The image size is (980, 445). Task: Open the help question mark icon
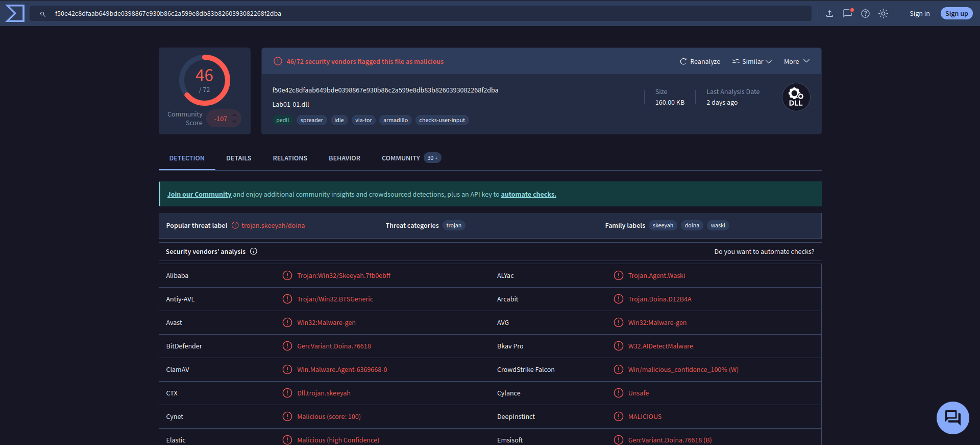click(865, 14)
